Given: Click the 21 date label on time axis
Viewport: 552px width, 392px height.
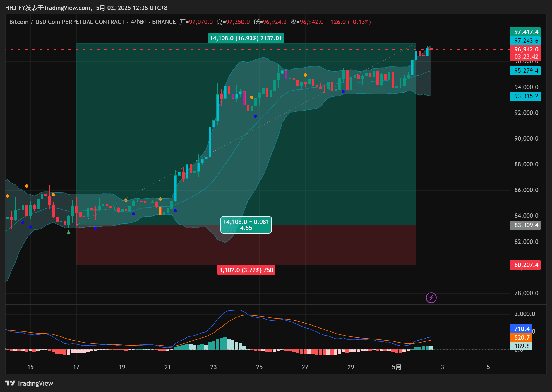Looking at the screenshot, I should (168, 367).
